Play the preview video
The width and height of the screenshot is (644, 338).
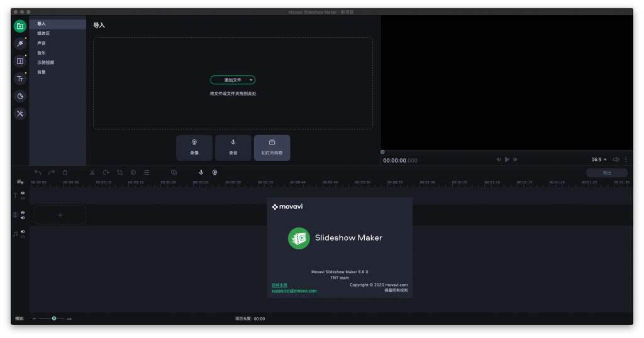point(508,160)
